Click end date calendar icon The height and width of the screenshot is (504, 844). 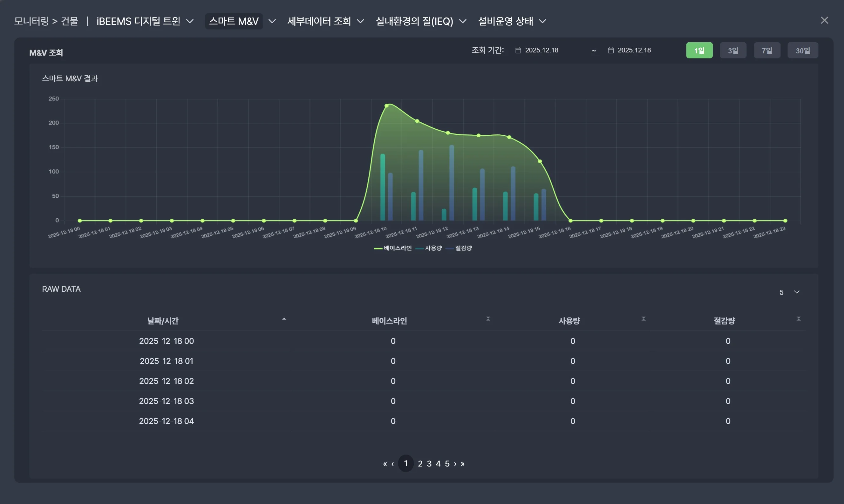[610, 50]
